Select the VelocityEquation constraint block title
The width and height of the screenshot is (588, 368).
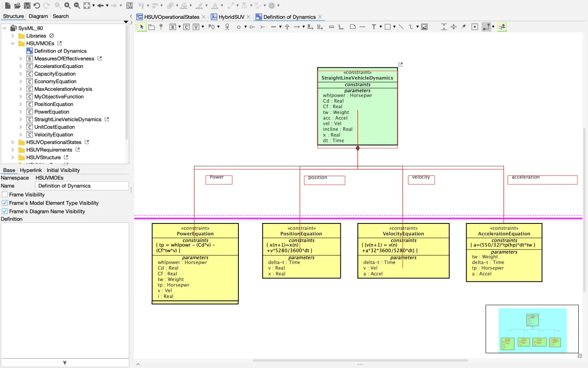(x=403, y=234)
